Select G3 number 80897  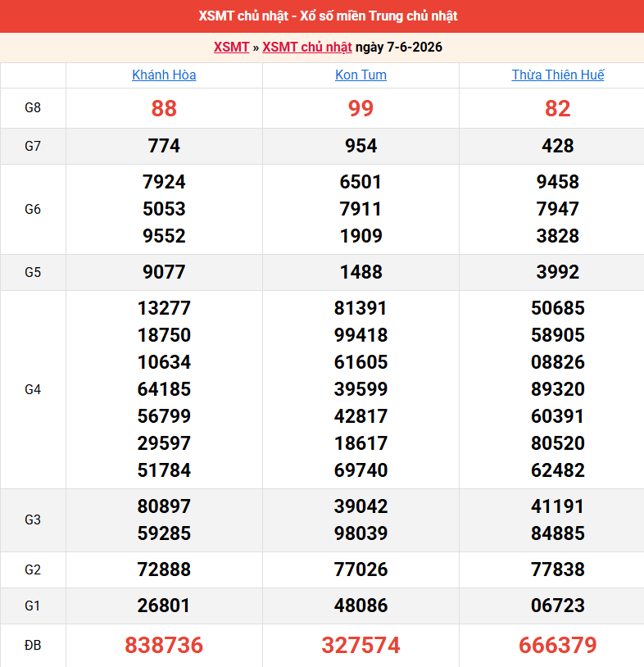(164, 506)
